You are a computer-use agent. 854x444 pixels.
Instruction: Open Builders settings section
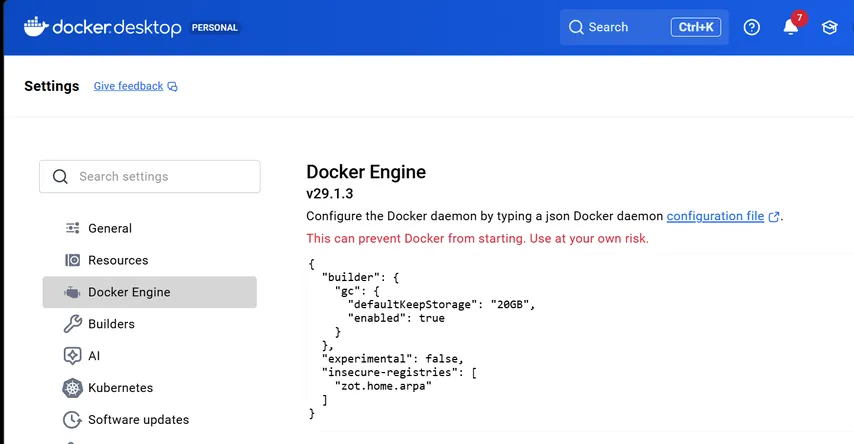pyautogui.click(x=150, y=324)
